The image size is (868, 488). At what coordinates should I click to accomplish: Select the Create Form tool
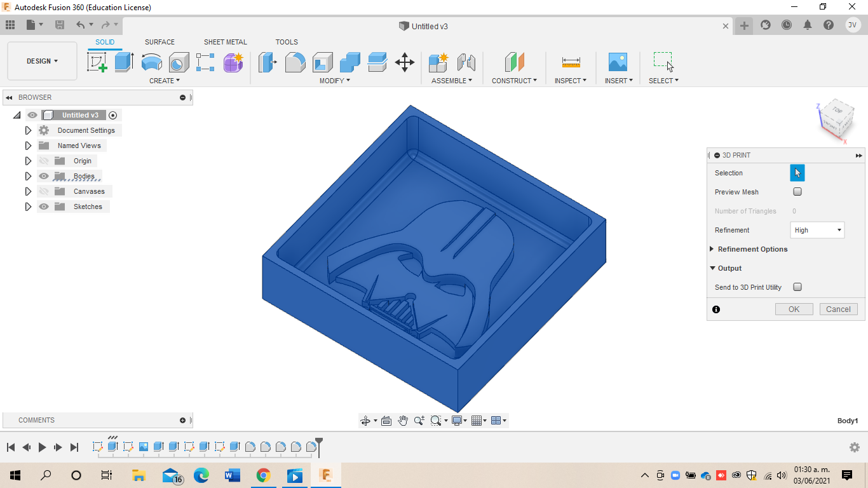pyautogui.click(x=233, y=62)
